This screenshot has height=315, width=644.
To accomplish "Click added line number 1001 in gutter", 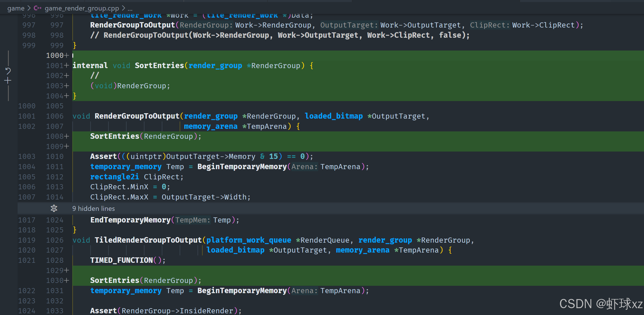I will (55, 66).
